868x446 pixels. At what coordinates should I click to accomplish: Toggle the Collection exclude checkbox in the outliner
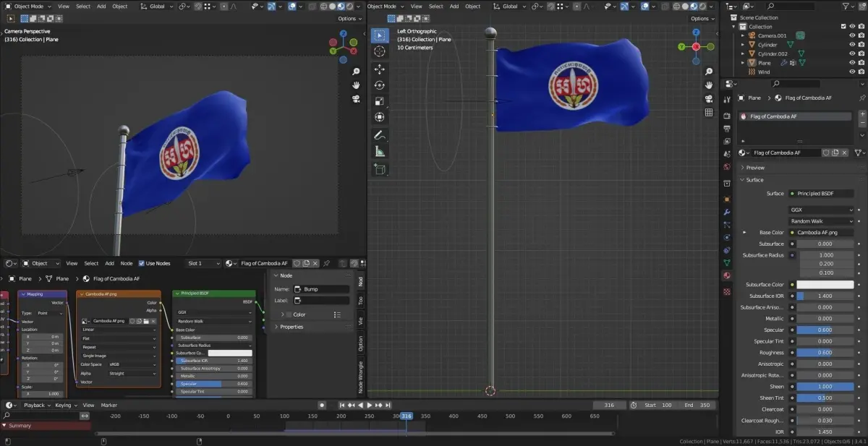[843, 27]
